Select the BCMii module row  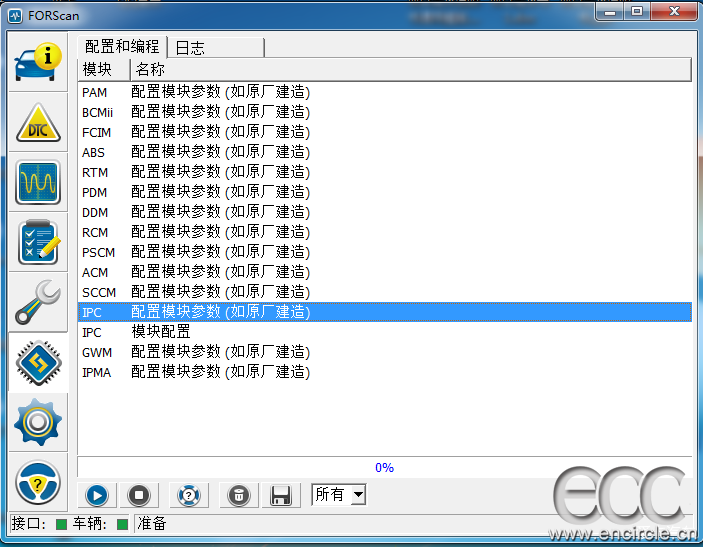385,112
